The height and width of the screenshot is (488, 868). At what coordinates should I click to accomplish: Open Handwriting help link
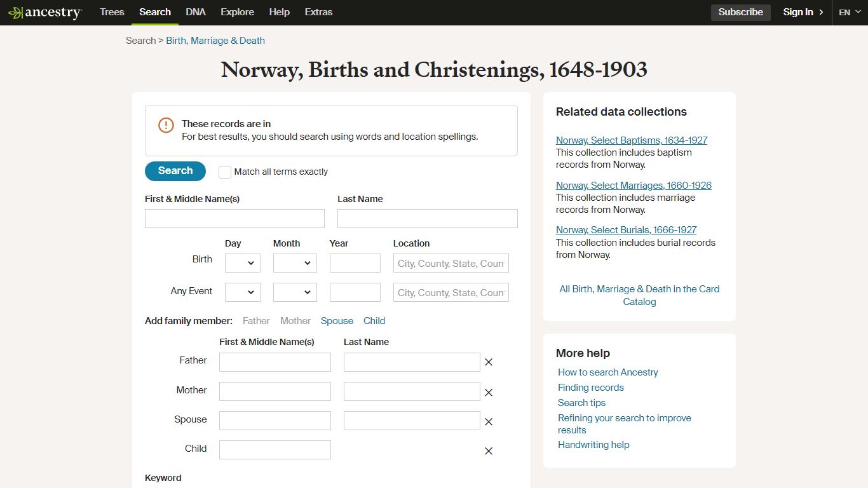[593, 445]
